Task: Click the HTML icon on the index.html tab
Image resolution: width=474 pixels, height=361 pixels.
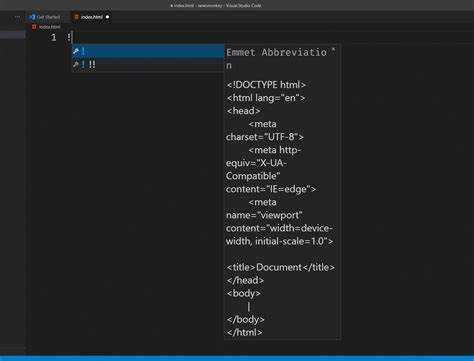Action: coord(77,17)
